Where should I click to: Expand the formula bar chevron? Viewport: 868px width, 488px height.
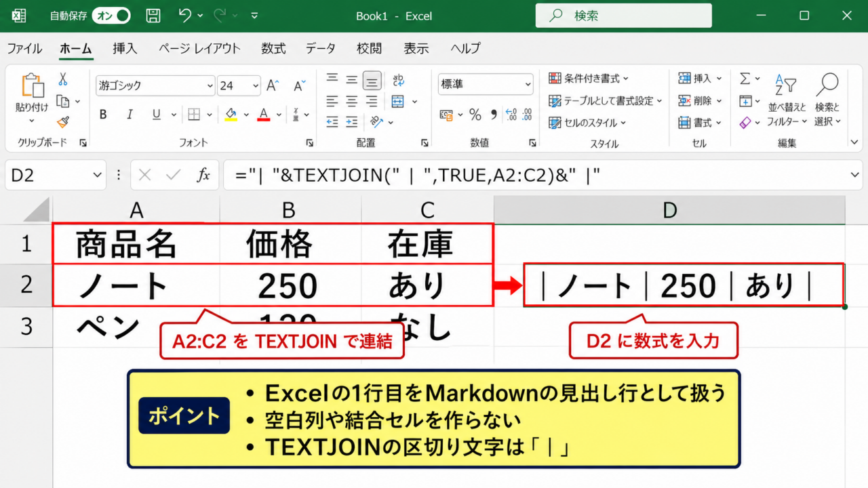(854, 176)
